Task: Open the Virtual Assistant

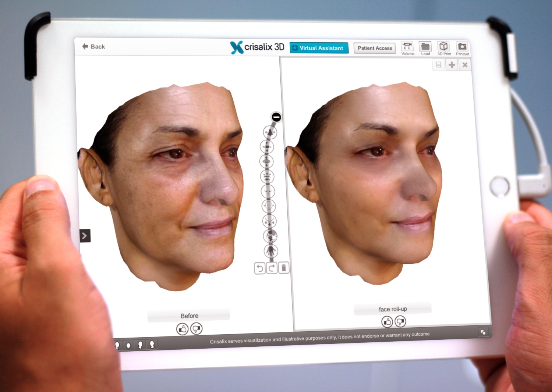Action: pyautogui.click(x=319, y=48)
